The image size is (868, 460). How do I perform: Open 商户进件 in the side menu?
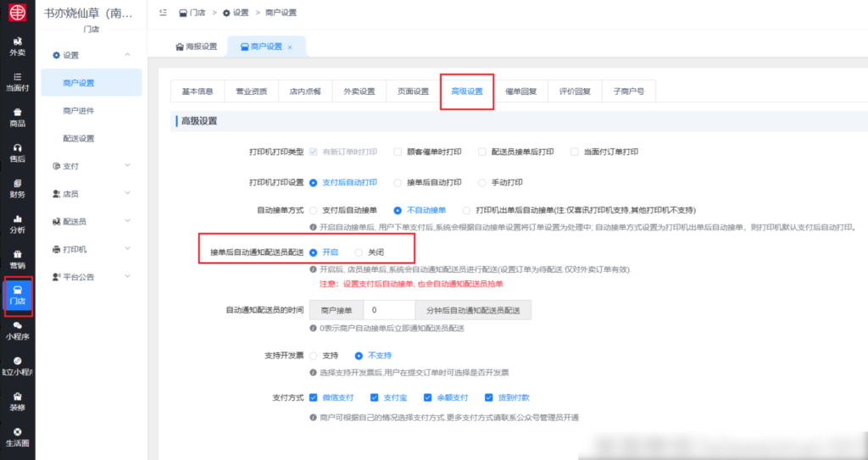click(x=92, y=110)
